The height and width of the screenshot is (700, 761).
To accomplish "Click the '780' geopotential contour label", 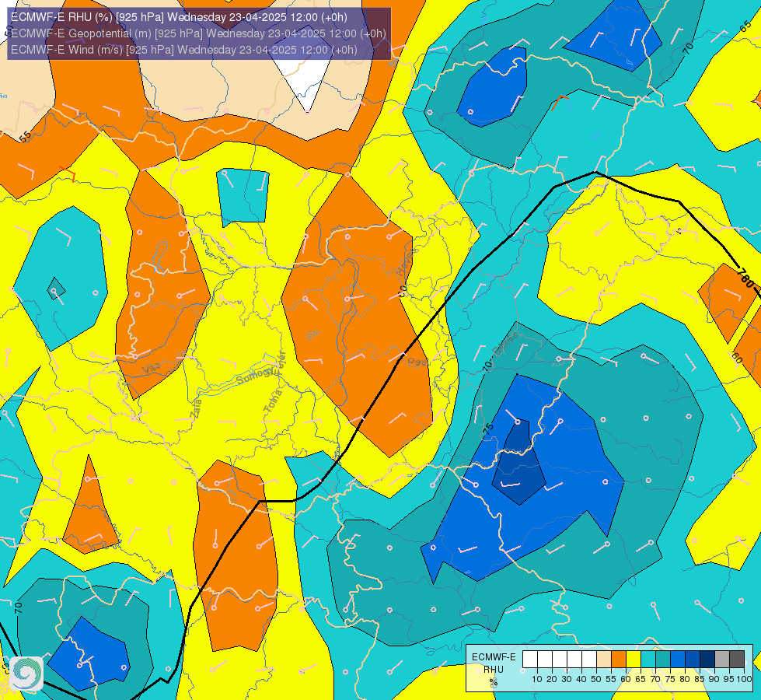I will 745,279.
